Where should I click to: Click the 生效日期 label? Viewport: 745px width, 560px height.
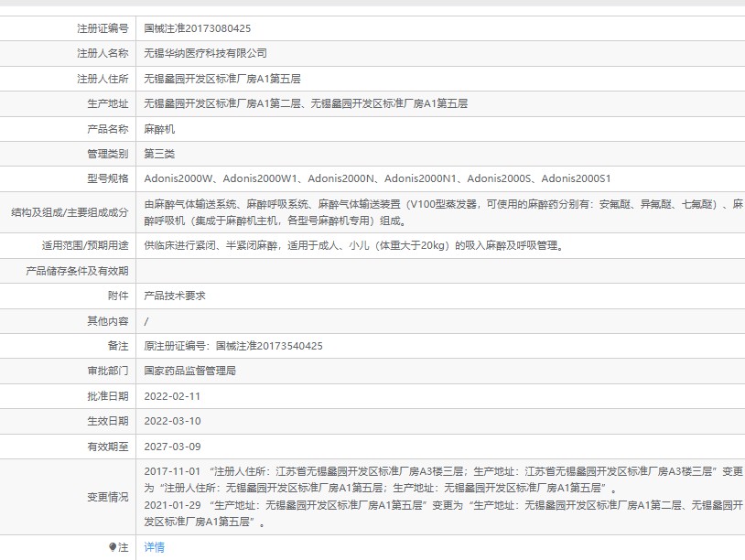click(x=108, y=421)
